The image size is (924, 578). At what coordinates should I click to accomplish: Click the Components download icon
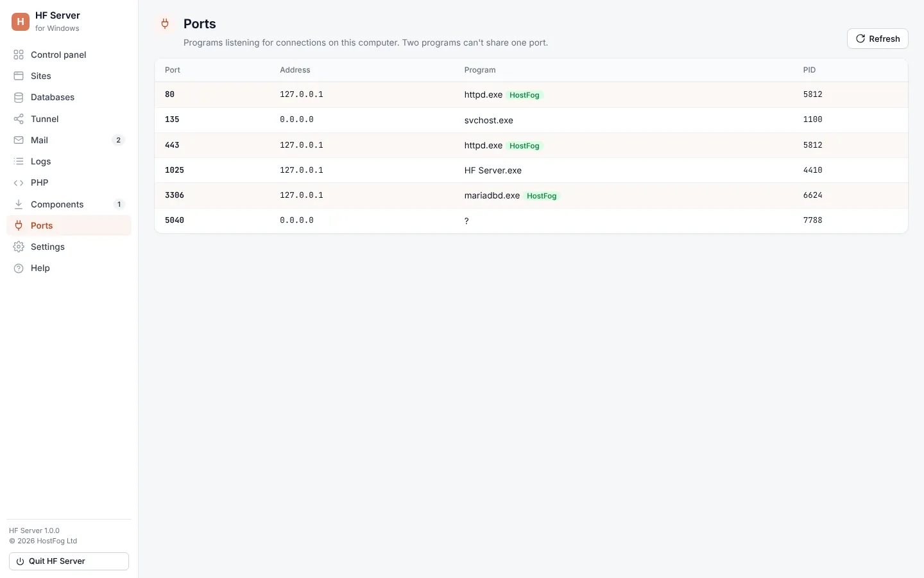point(19,204)
